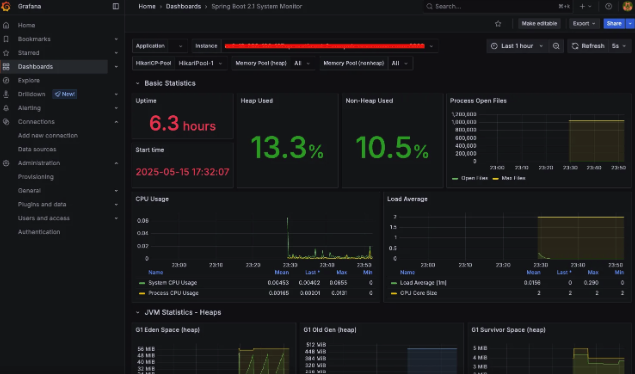Click the plus icon in top bar
The height and width of the screenshot is (374, 635).
tap(582, 6)
